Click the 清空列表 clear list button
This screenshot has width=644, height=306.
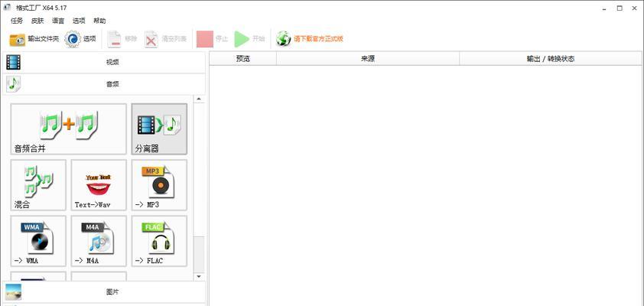click(165, 39)
